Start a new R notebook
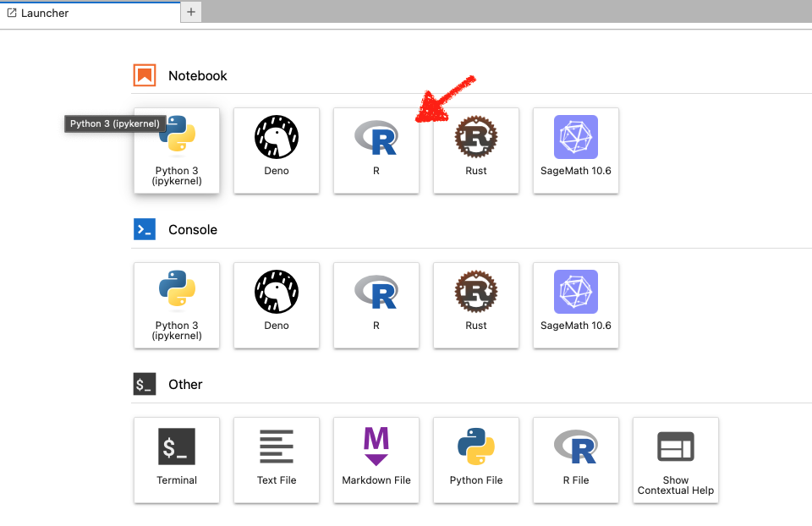The height and width of the screenshot is (526, 812). point(376,151)
